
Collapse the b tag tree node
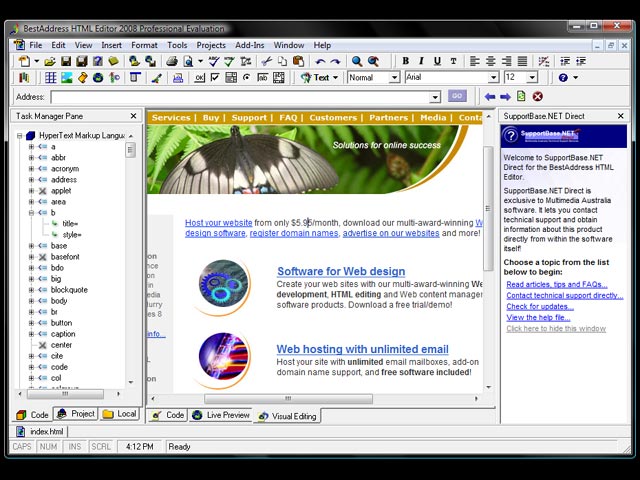(31, 213)
